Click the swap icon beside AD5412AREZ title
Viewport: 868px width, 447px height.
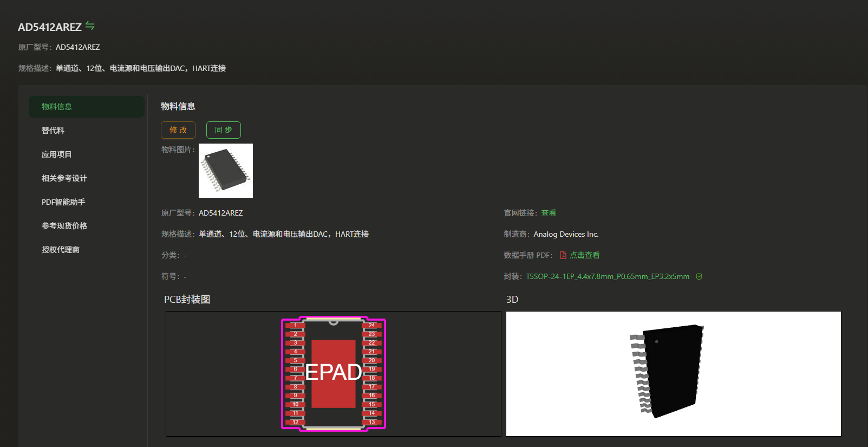[x=90, y=25]
